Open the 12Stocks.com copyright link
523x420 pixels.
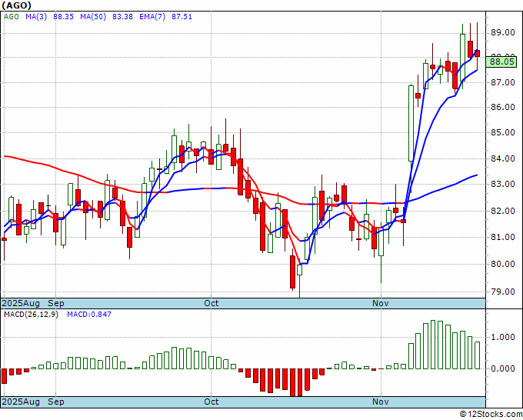pyautogui.click(x=491, y=415)
